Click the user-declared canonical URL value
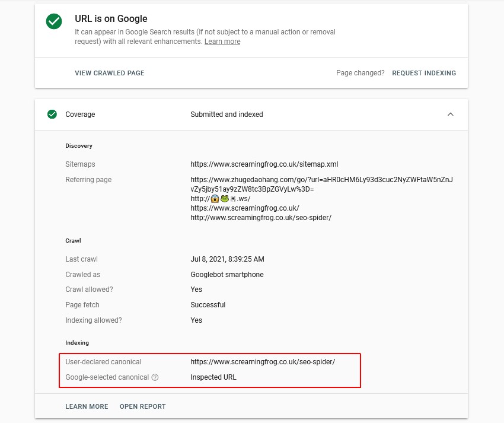The image size is (504, 423). click(x=263, y=361)
